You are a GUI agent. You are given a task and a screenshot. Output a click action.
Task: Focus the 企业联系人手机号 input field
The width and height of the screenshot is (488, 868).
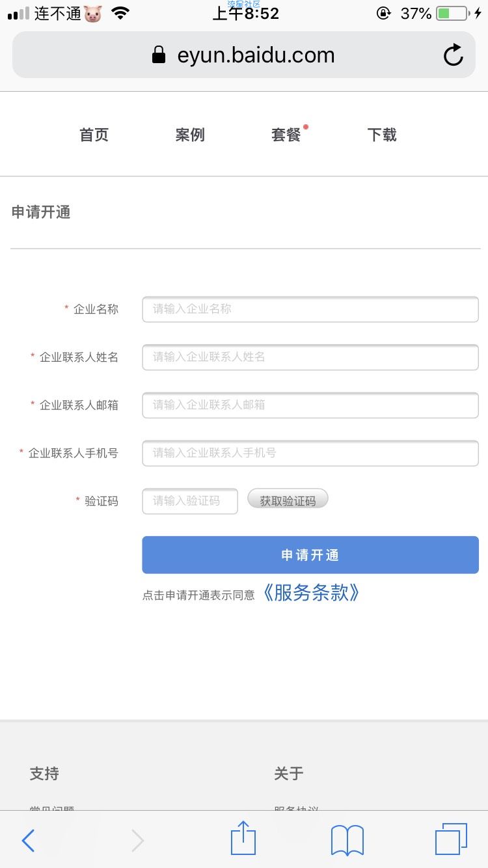[x=310, y=454]
